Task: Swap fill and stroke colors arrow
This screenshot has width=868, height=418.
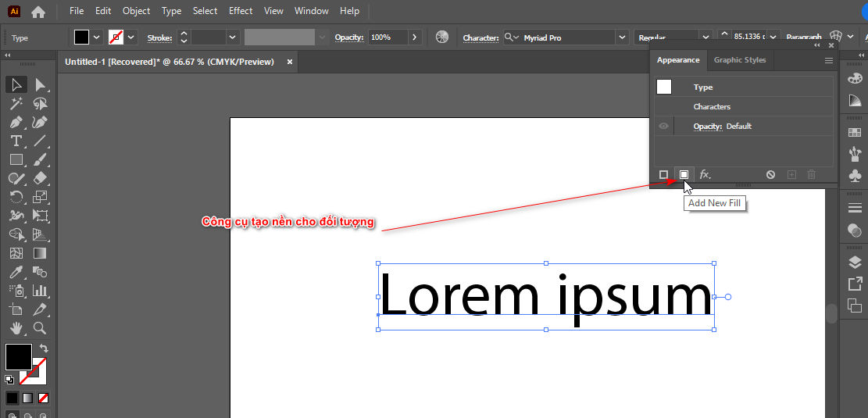Action: (44, 348)
